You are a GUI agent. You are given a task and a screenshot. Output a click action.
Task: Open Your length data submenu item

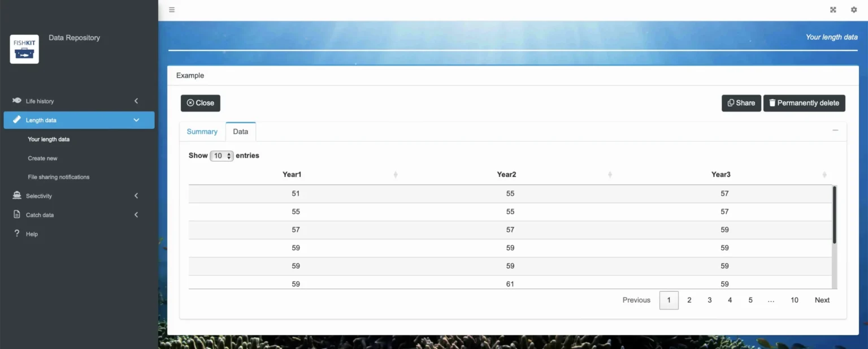[x=49, y=139]
